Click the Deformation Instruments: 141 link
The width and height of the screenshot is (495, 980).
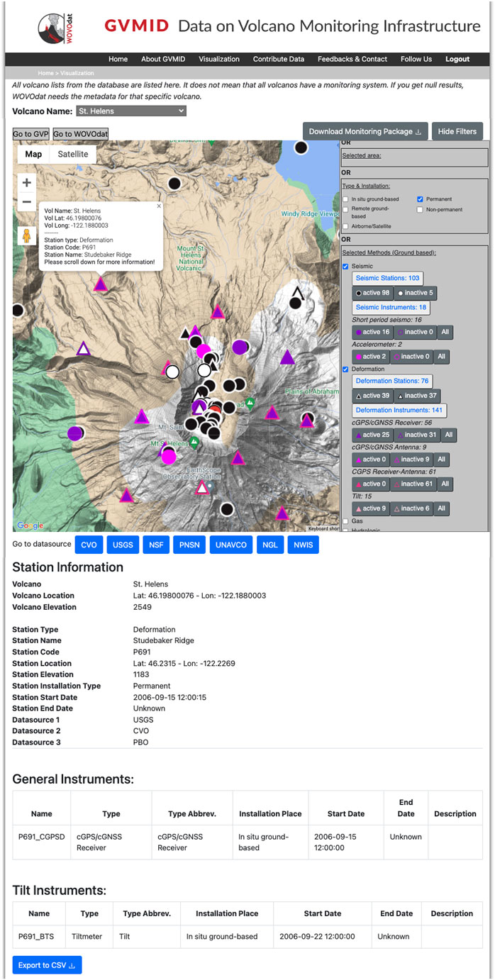(399, 410)
